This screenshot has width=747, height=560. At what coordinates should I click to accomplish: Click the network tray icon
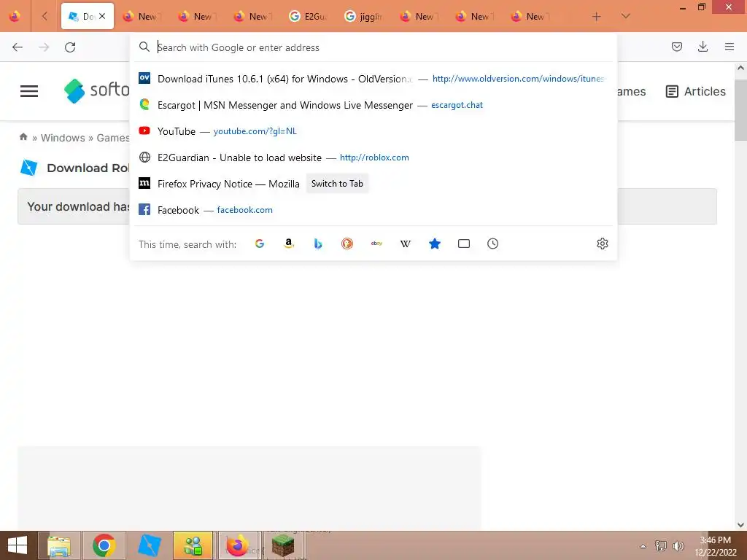coord(660,545)
